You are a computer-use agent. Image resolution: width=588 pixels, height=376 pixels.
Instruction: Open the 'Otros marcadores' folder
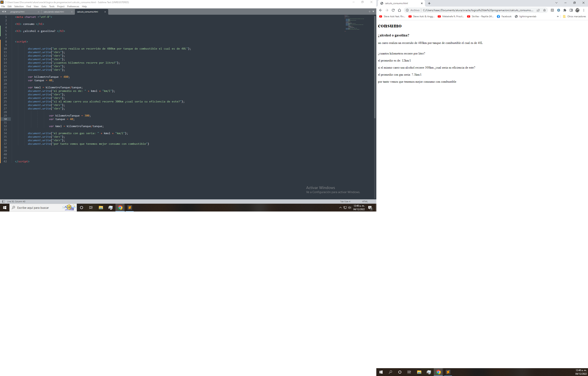(x=574, y=17)
